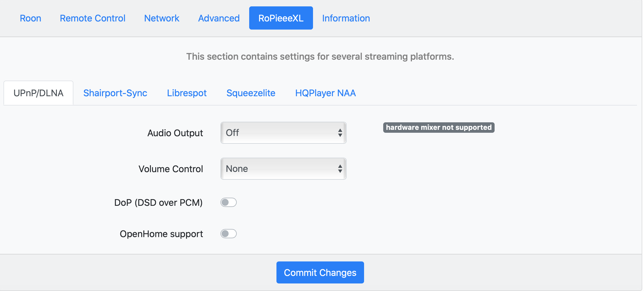644x291 pixels.
Task: Expand the Volume Control dropdown
Action: (283, 169)
